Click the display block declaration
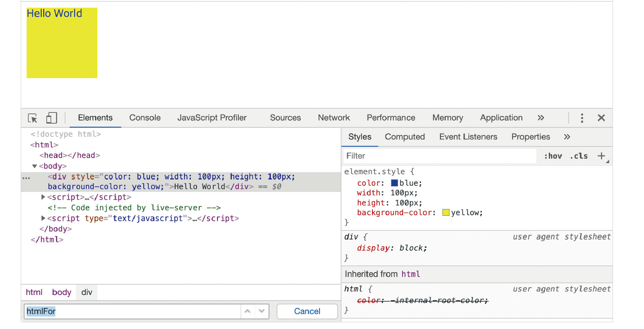 (392, 248)
